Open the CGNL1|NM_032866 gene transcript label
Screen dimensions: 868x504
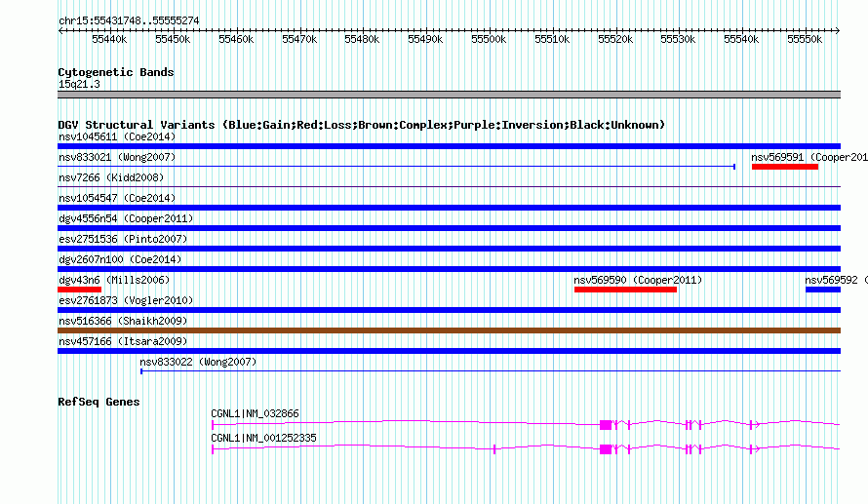pyautogui.click(x=255, y=413)
